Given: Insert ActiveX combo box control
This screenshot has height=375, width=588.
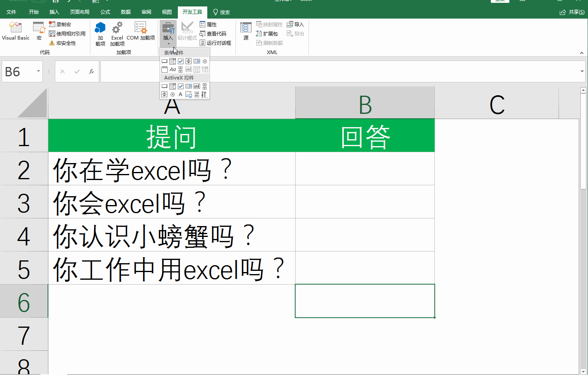Looking at the screenshot, I should 173,86.
